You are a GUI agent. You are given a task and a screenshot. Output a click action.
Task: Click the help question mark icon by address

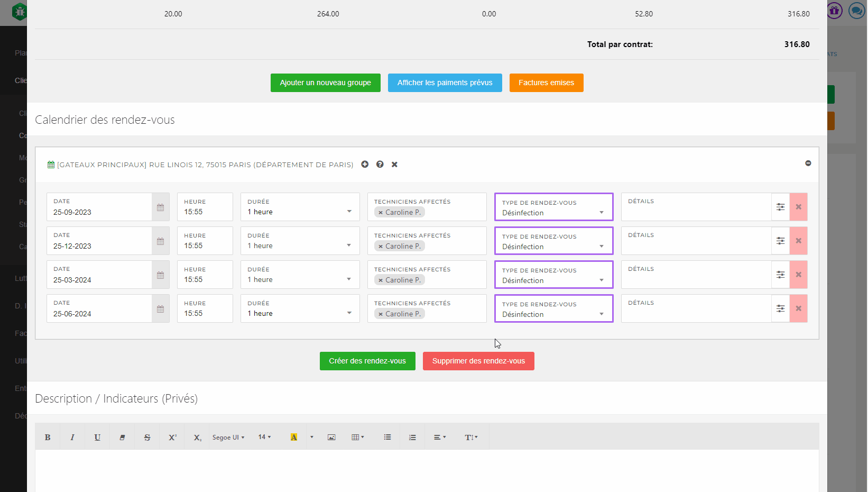(x=380, y=165)
